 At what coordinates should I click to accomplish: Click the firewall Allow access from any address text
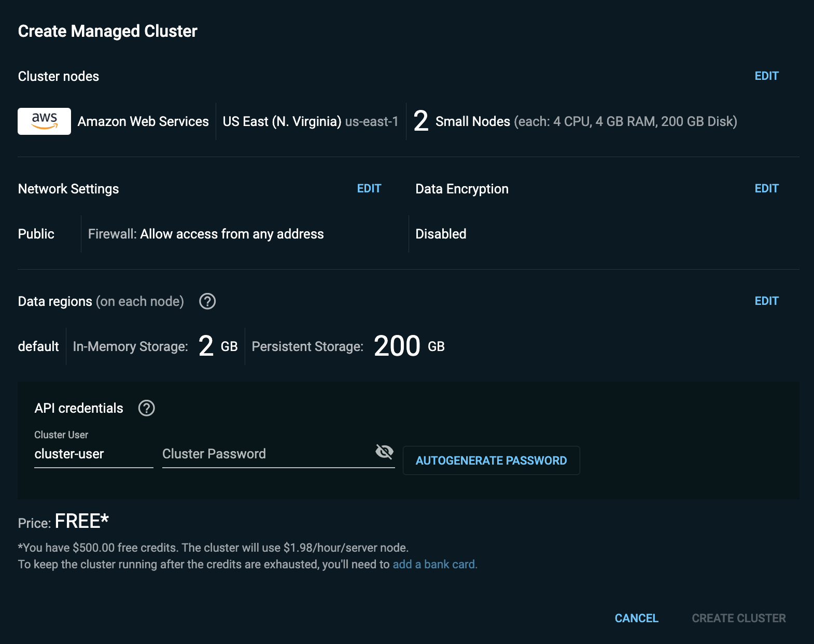pyautogui.click(x=232, y=234)
